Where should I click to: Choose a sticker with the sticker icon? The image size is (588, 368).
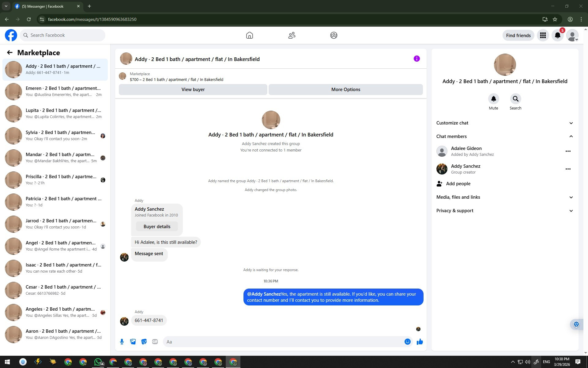tap(144, 342)
